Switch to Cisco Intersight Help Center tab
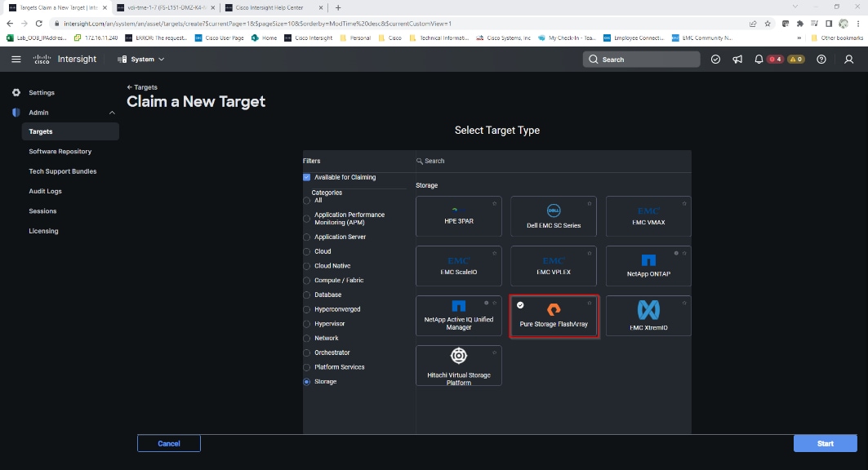Screen dimensions: 868x470 point(274,7)
